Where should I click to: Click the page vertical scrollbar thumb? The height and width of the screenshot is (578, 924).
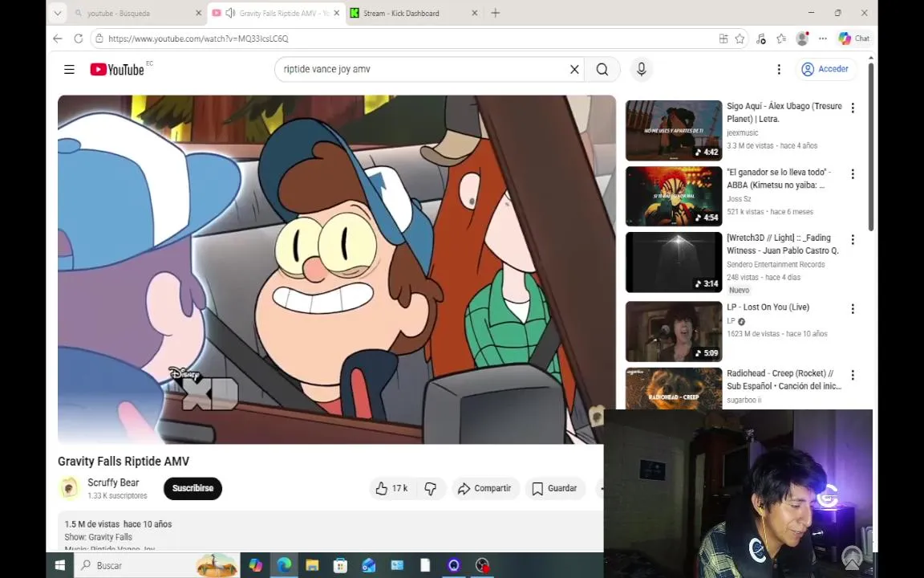point(870,148)
